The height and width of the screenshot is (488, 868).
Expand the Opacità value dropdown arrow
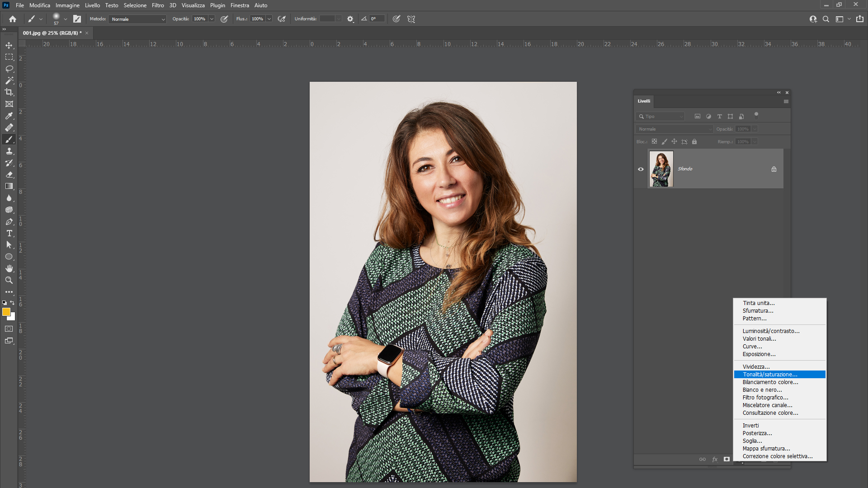pyautogui.click(x=212, y=19)
